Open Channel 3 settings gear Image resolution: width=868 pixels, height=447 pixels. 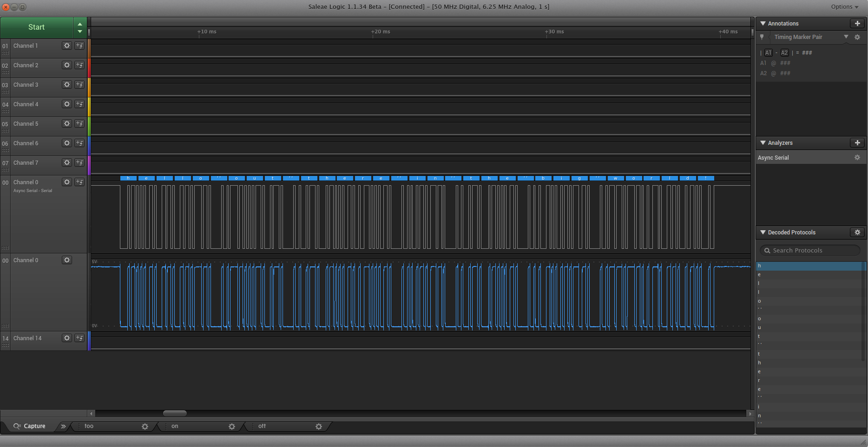67,84
